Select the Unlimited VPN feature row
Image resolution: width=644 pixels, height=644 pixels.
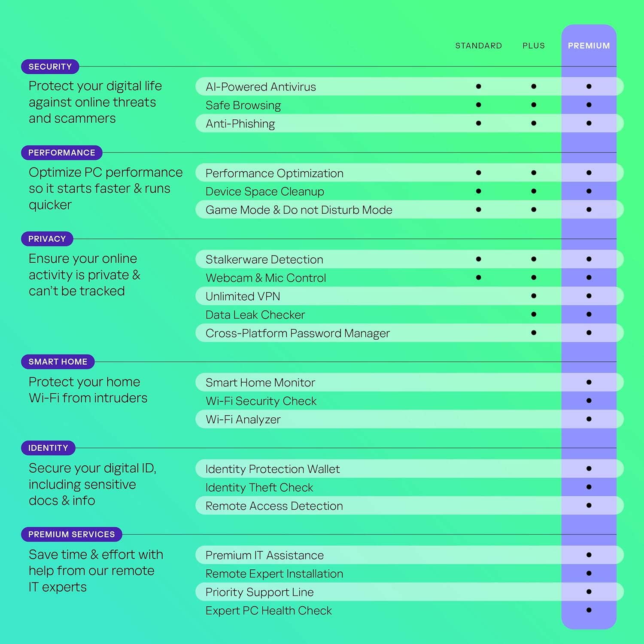pos(410,296)
